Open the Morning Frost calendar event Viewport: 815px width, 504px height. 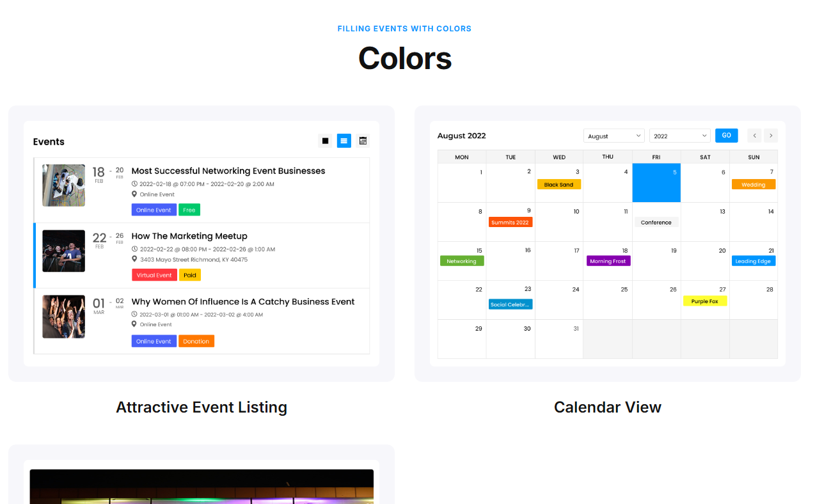click(x=608, y=261)
